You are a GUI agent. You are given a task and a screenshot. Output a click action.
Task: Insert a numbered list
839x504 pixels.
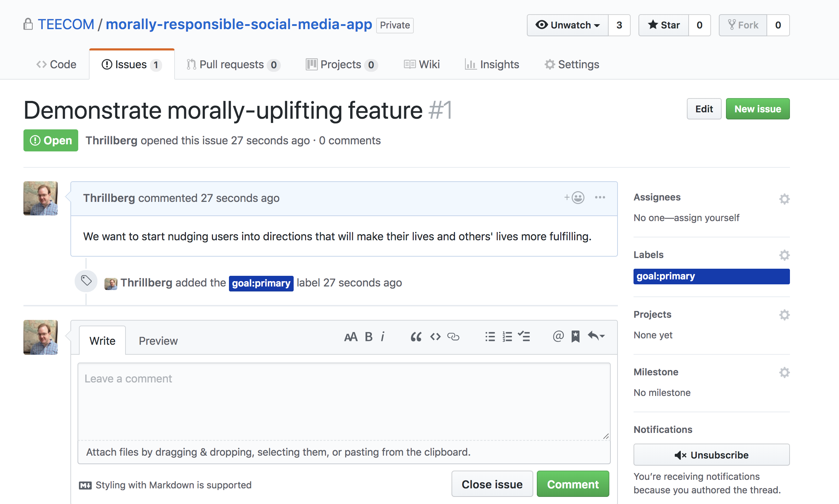(507, 337)
